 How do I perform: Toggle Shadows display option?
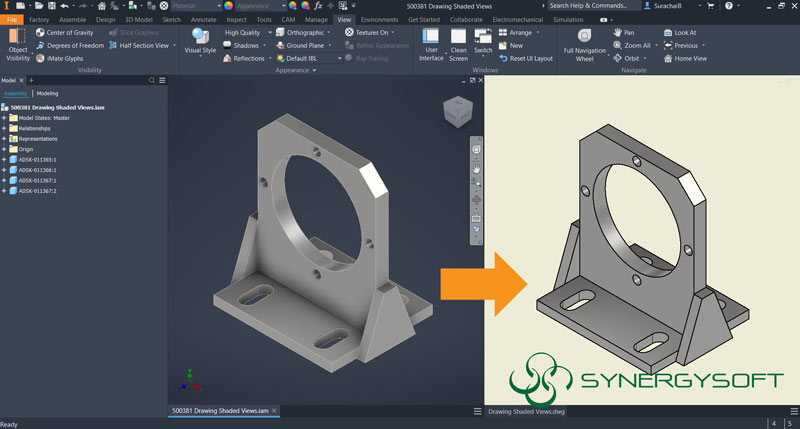pyautogui.click(x=244, y=45)
